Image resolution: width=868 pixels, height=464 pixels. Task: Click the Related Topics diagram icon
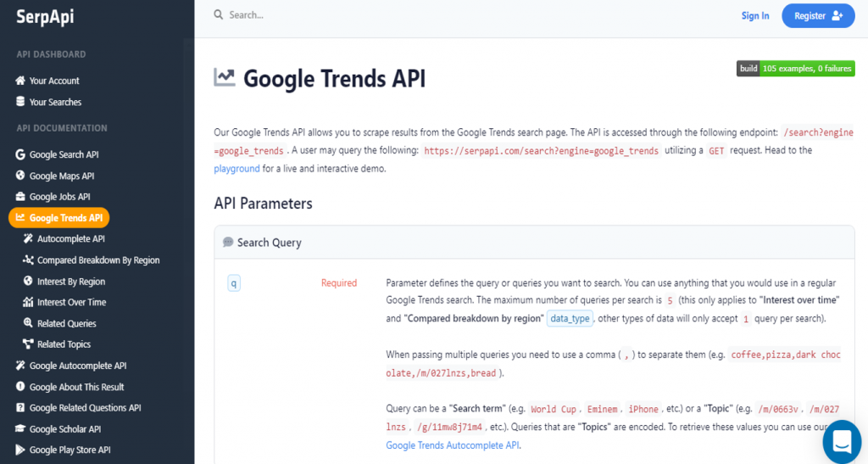pyautogui.click(x=28, y=344)
